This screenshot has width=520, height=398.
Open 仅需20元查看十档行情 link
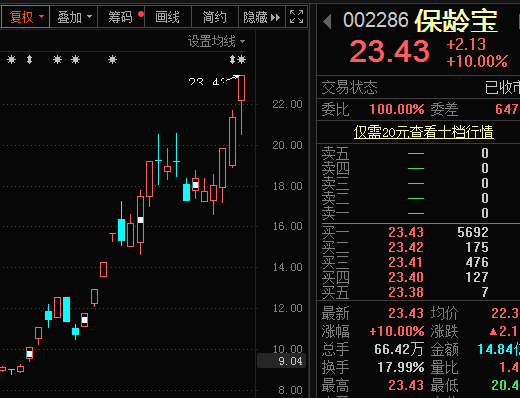pyautogui.click(x=423, y=132)
